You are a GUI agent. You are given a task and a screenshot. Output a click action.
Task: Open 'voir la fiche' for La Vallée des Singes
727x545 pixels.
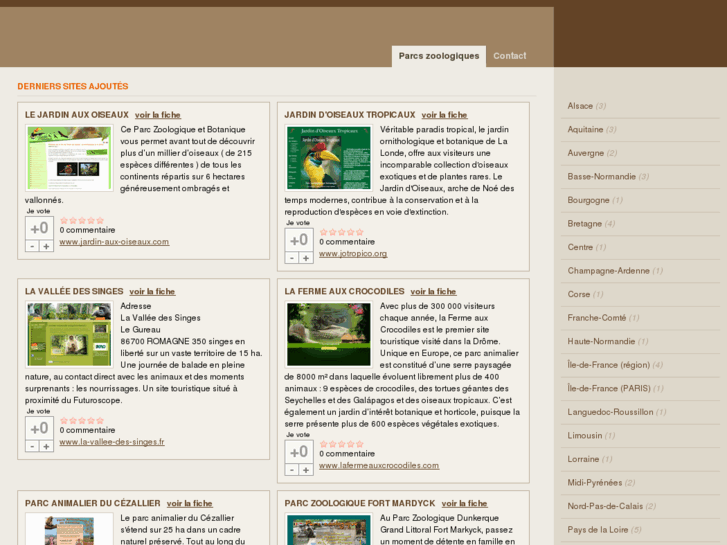coord(152,292)
